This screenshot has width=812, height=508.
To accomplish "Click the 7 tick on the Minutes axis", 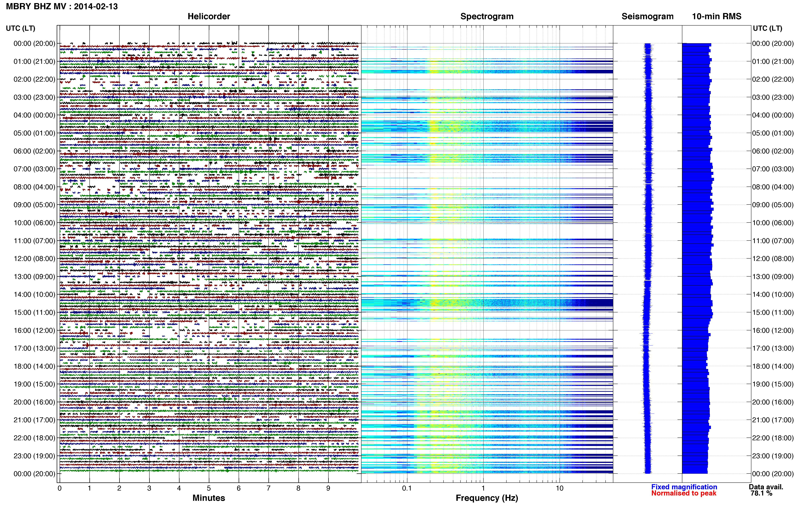I will click(268, 488).
